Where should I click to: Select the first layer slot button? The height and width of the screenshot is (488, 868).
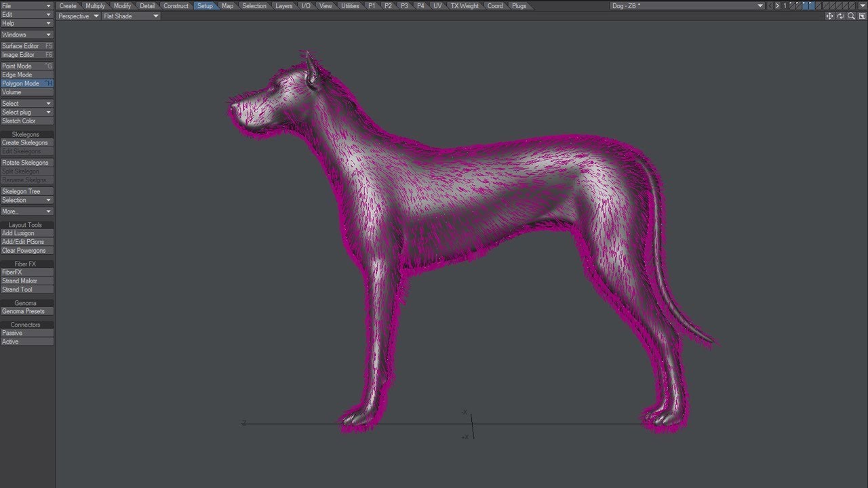[x=792, y=5]
